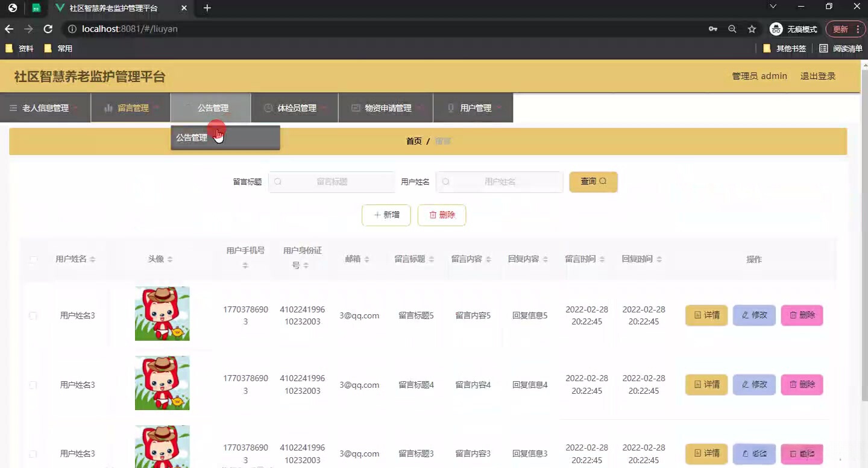Focus the 用户姓名 search input
This screenshot has height=468, width=868.
pos(499,182)
